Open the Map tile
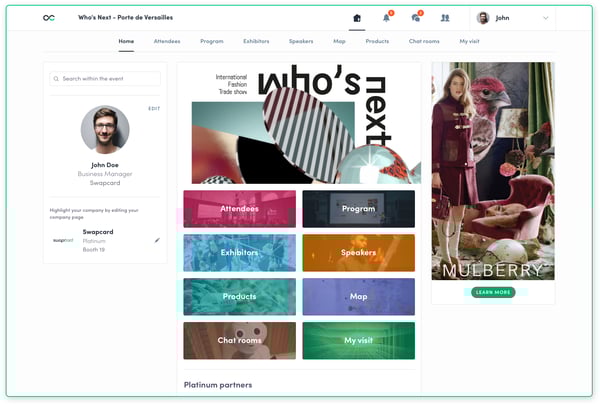Image resolution: width=600 pixels, height=405 pixels. 359,297
